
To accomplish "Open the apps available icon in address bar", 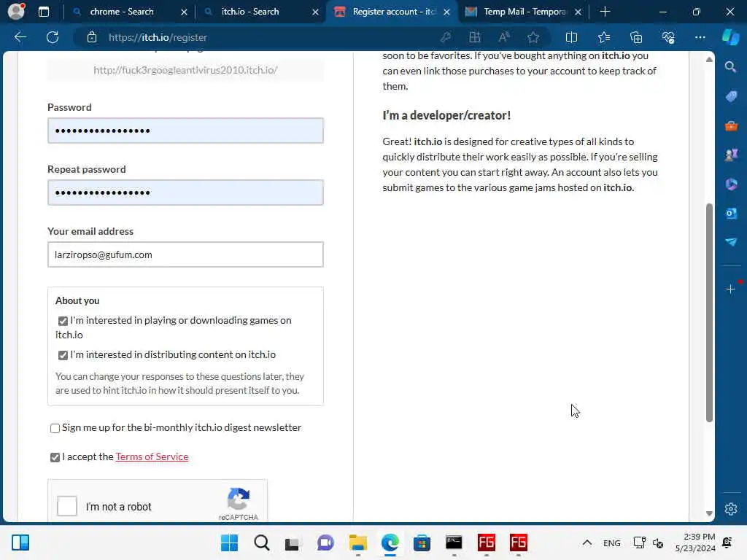I will (474, 37).
